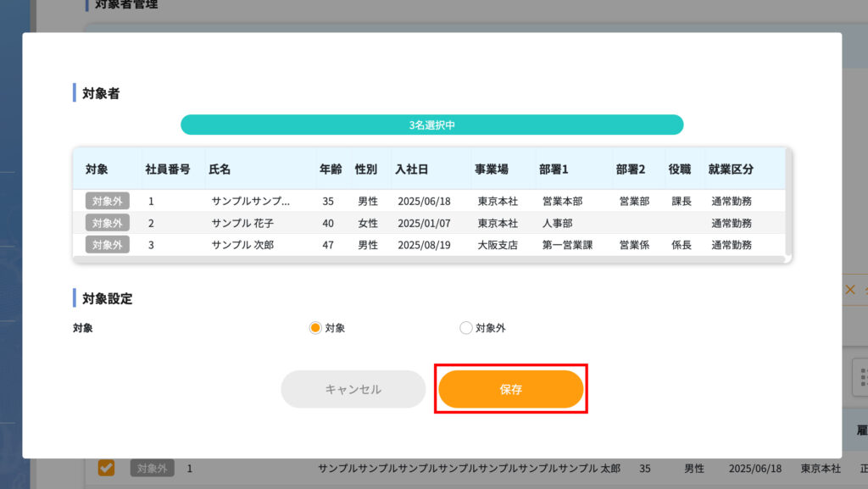This screenshot has width=868, height=489.
Task: Choose the 対象外 radio option
Action: [465, 328]
